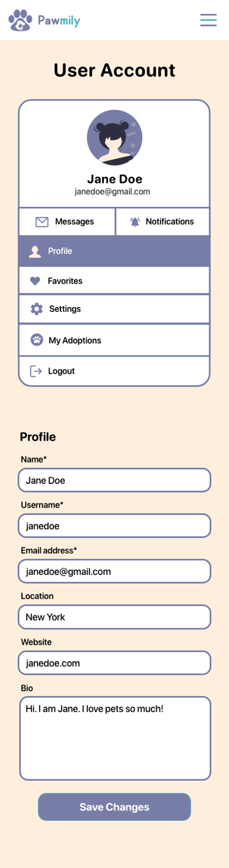The width and height of the screenshot is (229, 868).
Task: Click the Favorites heart icon
Action: [x=35, y=281]
